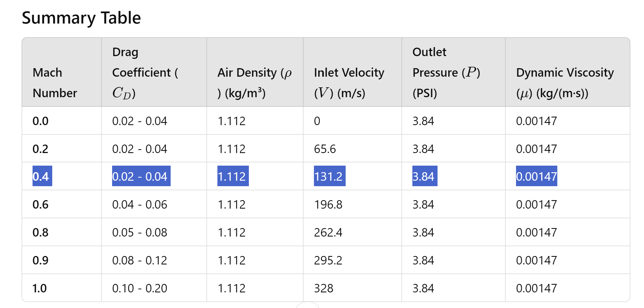The height and width of the screenshot is (308, 644).
Task: Click the 0.08 - 0.12 drag coefficient cell
Action: [x=139, y=260]
